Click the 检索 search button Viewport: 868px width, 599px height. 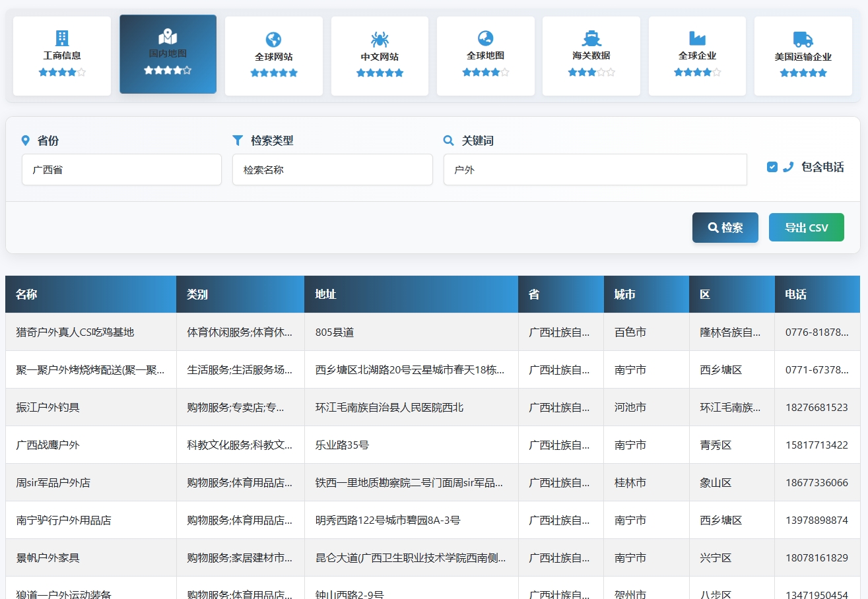coord(725,228)
